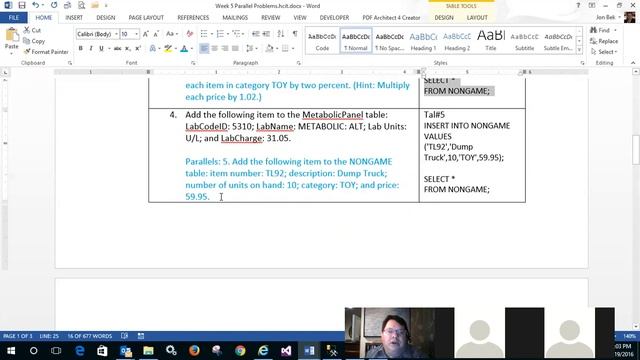
Task: Click the vertical scrollbar thumb
Action: 636,149
